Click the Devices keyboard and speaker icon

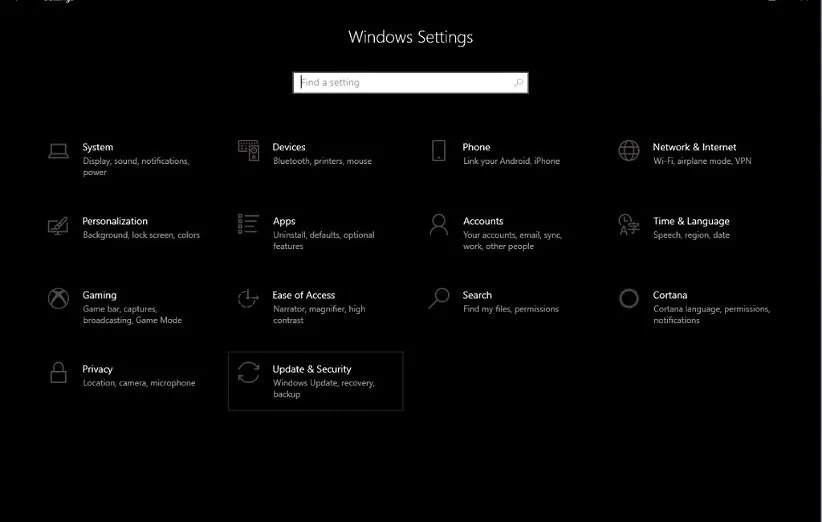(248, 150)
